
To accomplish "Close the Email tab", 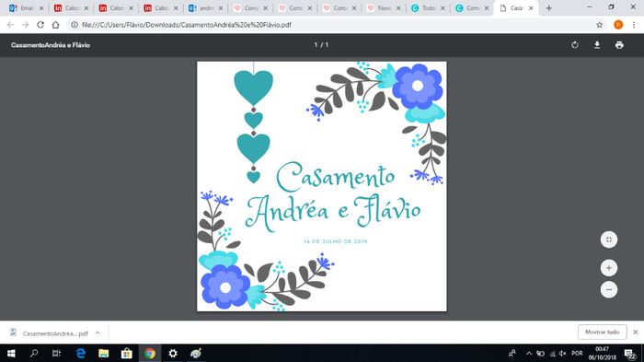I will click(41, 7).
